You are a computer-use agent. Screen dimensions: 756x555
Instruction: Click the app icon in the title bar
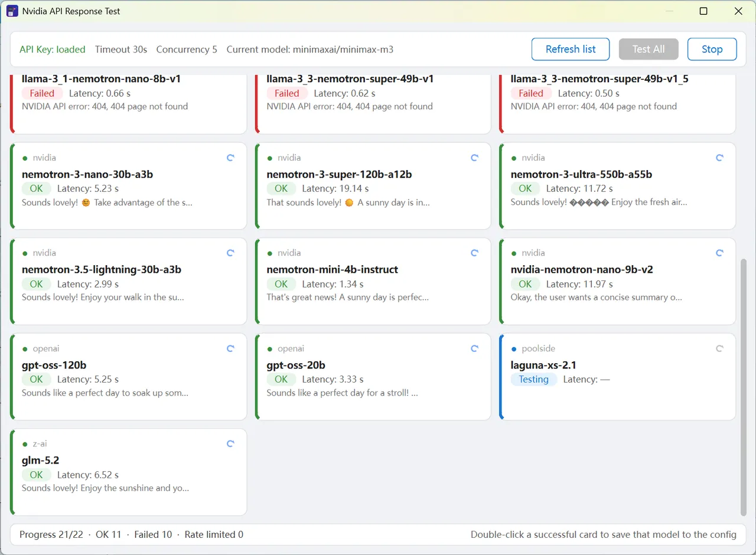tap(12, 11)
